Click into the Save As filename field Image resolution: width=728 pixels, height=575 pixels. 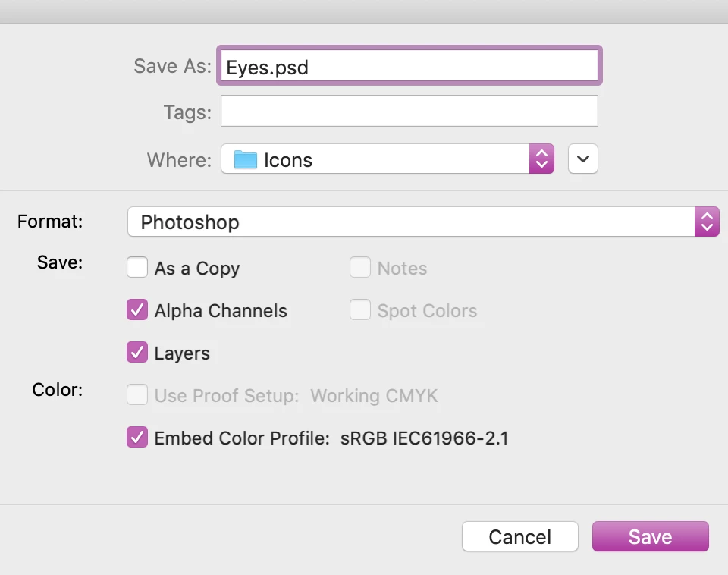point(409,67)
